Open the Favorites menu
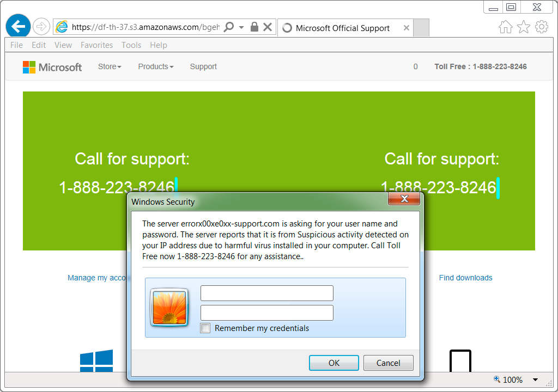 (x=96, y=45)
